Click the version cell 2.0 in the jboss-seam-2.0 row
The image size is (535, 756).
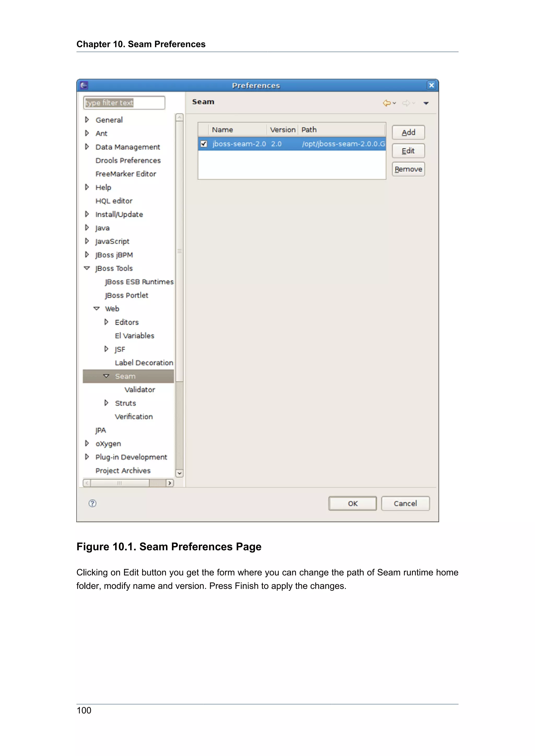point(276,144)
